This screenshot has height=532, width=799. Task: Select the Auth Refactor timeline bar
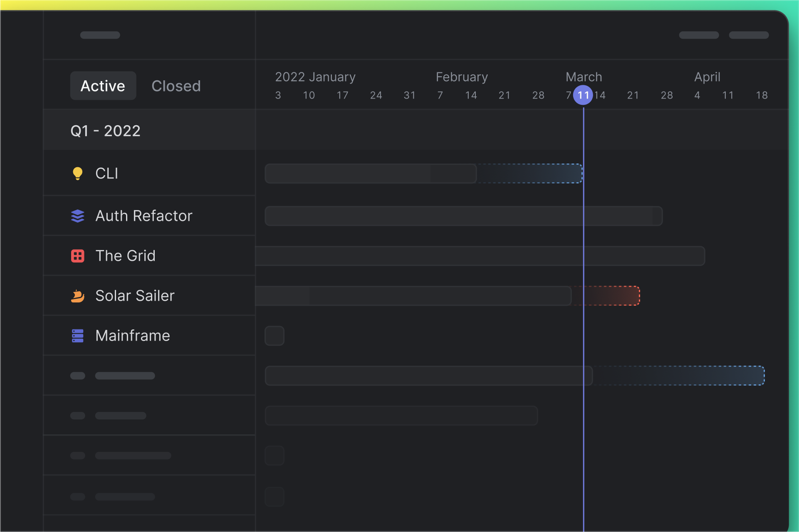click(464, 216)
